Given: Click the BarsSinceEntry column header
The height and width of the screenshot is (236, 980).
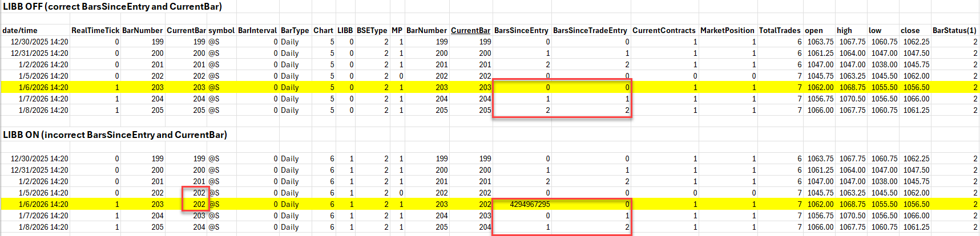Looking at the screenshot, I should point(521,30).
